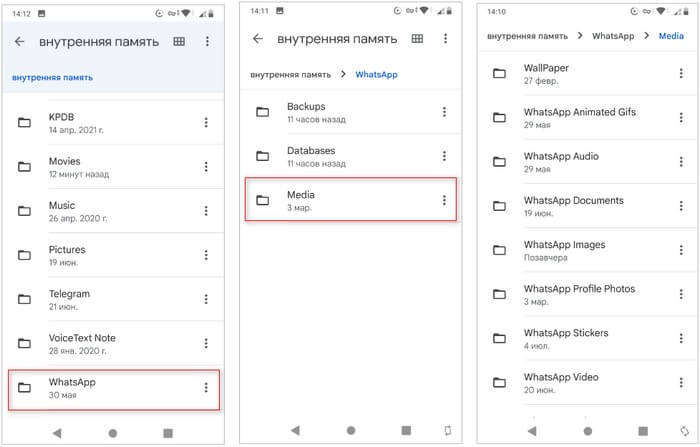Screen dimensions: 700x447
Task: Open the three-dot menu for the Databases folder
Action: tap(444, 156)
